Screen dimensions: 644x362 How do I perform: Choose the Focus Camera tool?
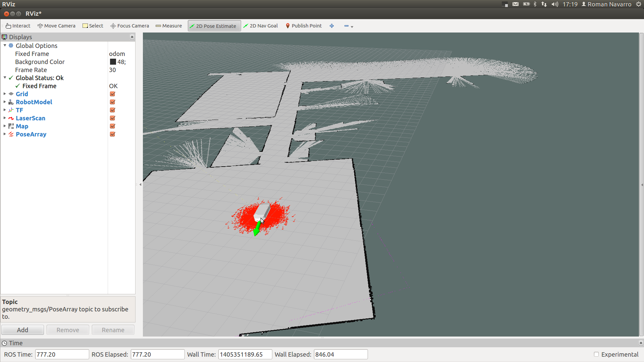[129, 26]
